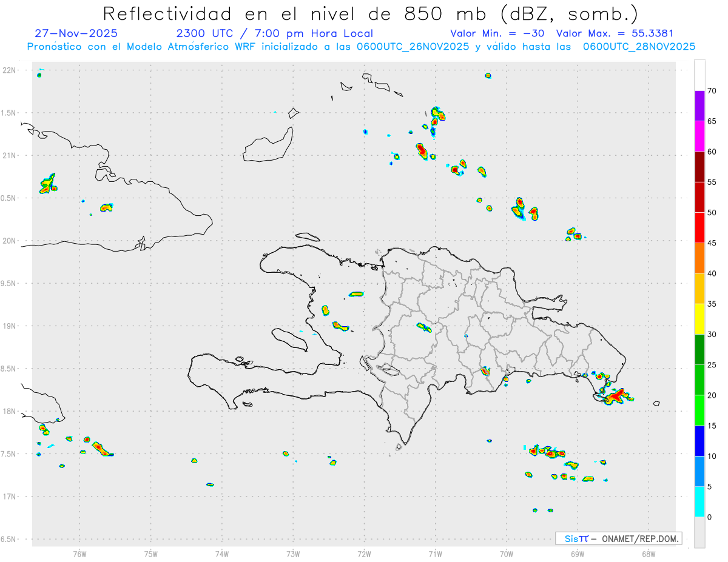Pick the bright red 45–50 dBZ color segment

pos(699,227)
